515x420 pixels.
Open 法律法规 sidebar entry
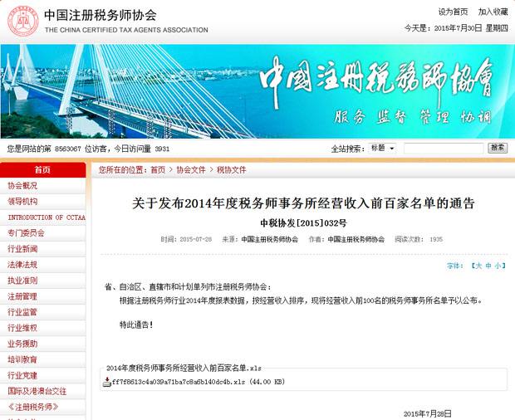(x=23, y=265)
